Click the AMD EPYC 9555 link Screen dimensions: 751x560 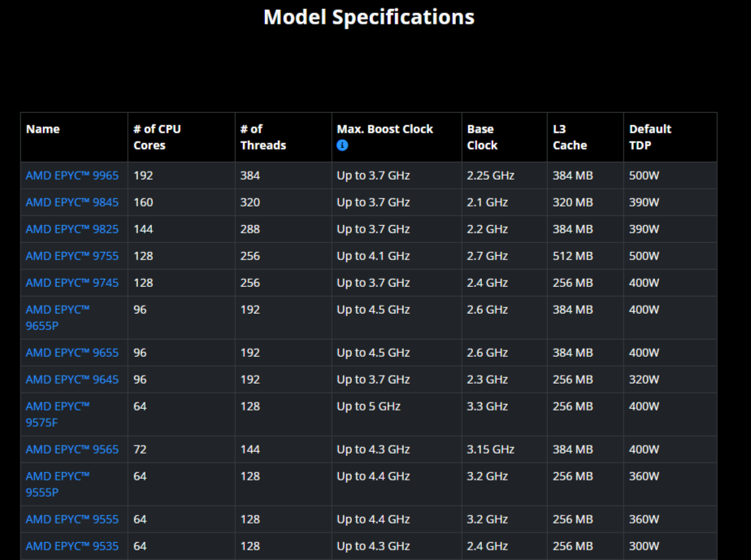[x=72, y=519]
